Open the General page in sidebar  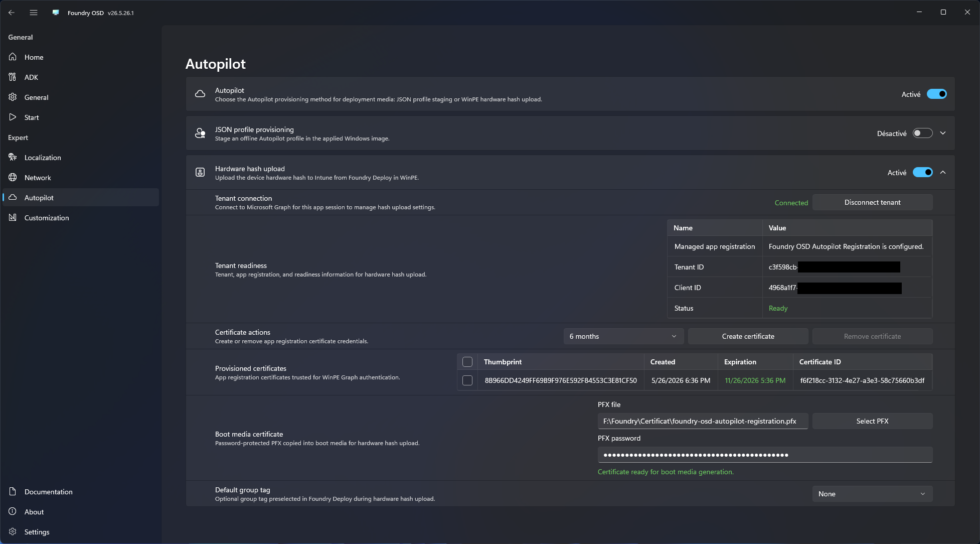(81, 97)
